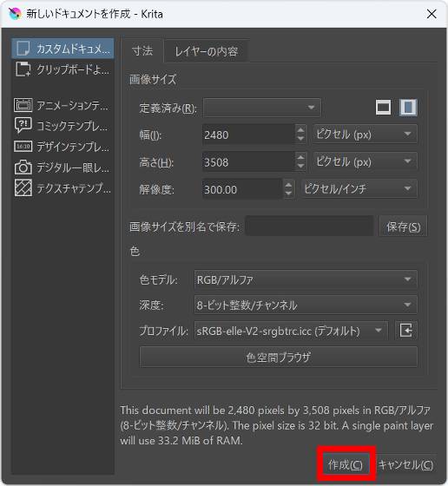Click the 作成(C) create button
448x486 pixels.
(346, 464)
